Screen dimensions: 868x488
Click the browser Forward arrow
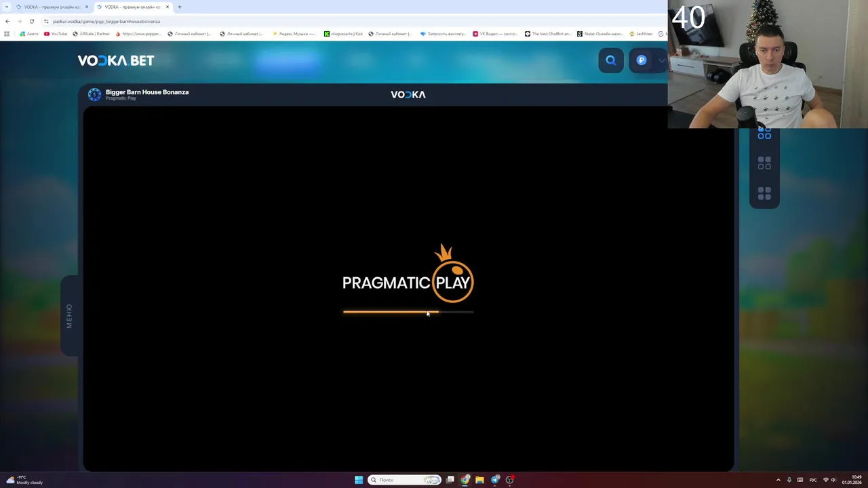[x=20, y=21]
